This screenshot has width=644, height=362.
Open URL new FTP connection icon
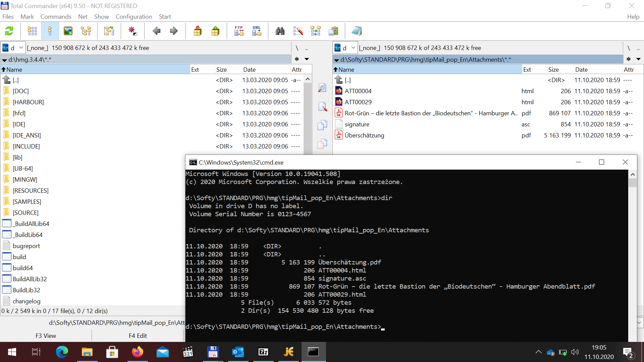tap(257, 31)
